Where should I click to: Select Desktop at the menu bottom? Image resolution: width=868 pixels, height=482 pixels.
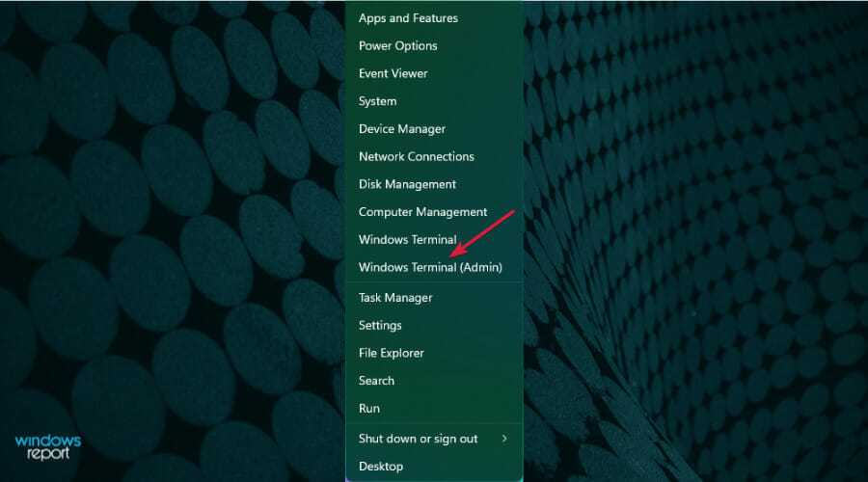380,467
